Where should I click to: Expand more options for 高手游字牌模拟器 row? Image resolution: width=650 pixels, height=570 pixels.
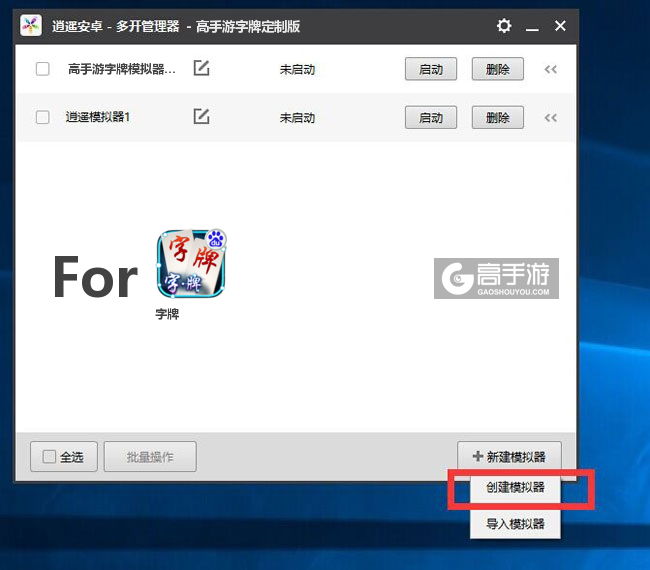point(550,69)
